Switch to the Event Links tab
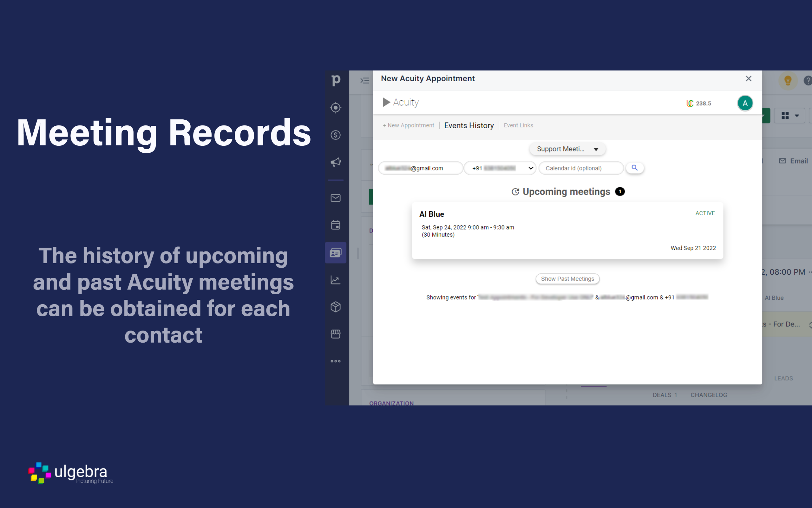Image resolution: width=812 pixels, height=508 pixels. 518,125
